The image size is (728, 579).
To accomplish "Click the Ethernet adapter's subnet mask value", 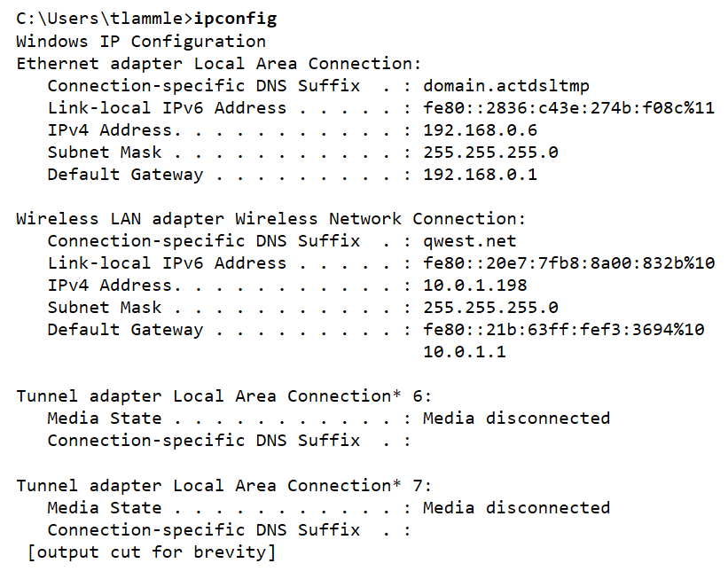I will click(x=490, y=153).
